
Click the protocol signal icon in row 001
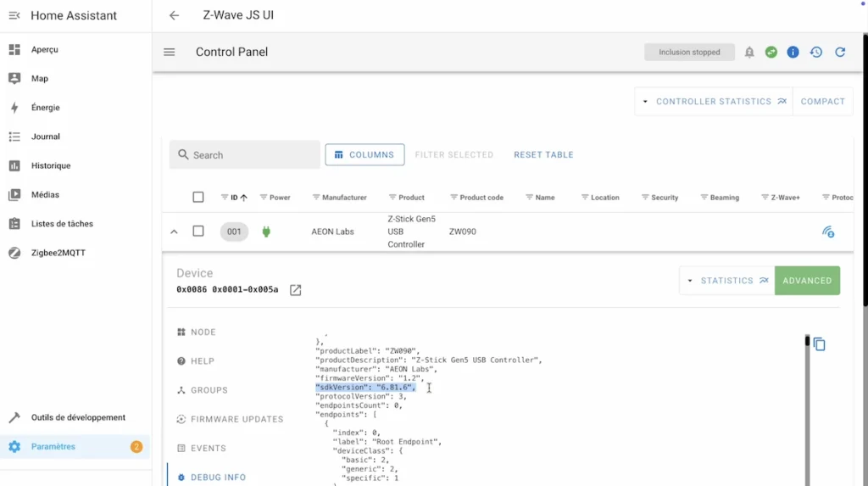828,232
